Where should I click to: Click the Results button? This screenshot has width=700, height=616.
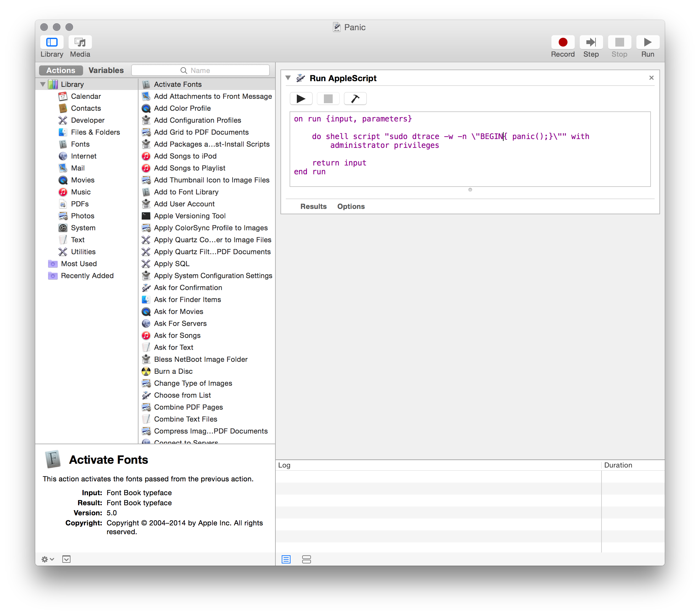point(313,206)
